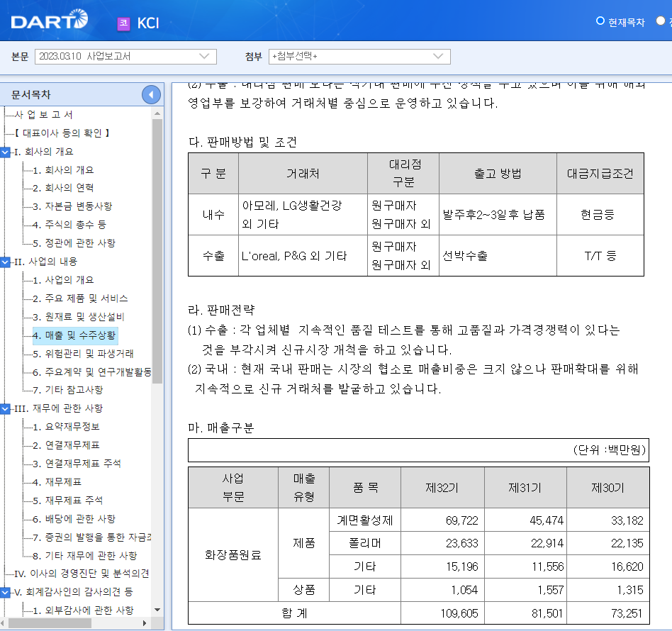Click tree panel horizontal scrollbar thumb
Image resolution: width=672 pixels, height=631 pixels.
tap(50, 623)
